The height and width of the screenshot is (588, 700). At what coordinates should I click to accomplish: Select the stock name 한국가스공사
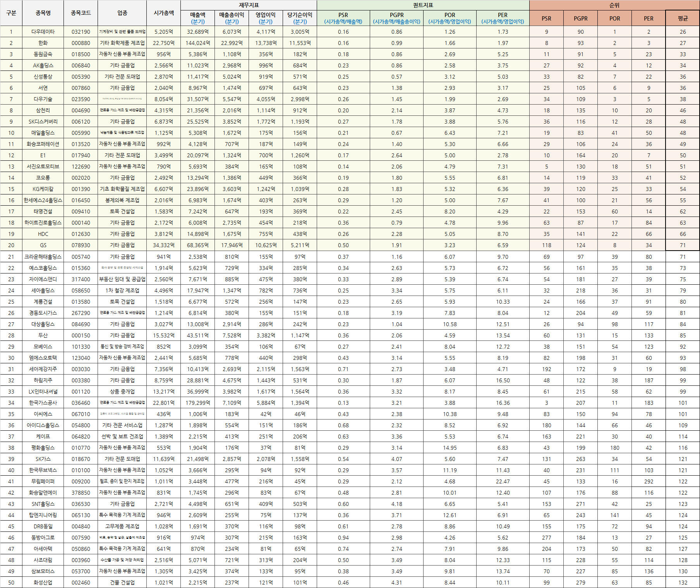point(43,403)
